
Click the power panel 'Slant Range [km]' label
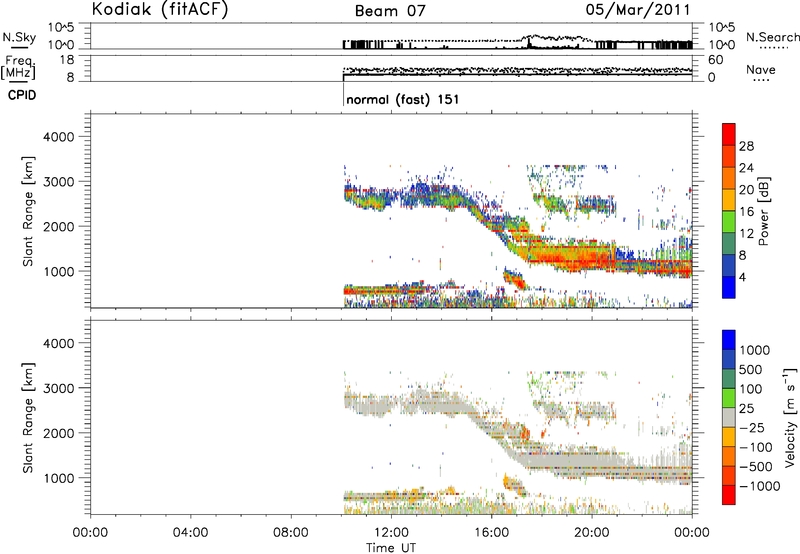point(28,211)
